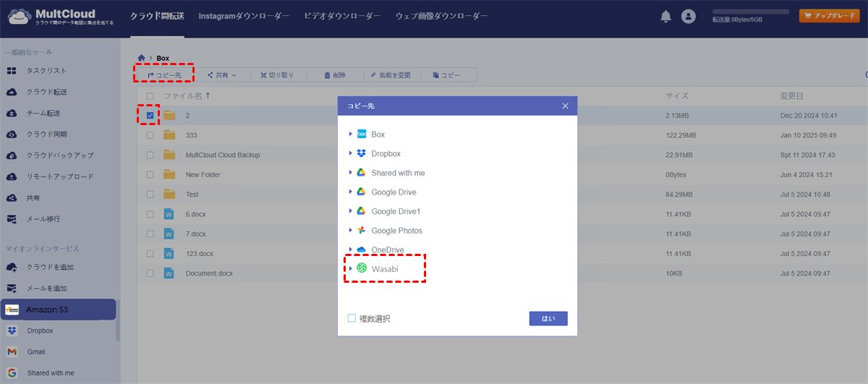Select Amazon S3 in my services
868x384 pixels.
coord(58,310)
